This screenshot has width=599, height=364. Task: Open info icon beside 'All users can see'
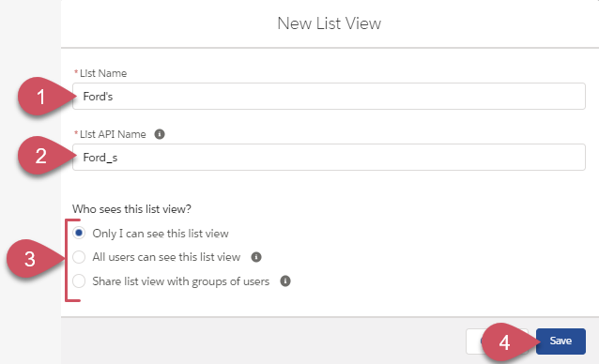[x=256, y=257]
